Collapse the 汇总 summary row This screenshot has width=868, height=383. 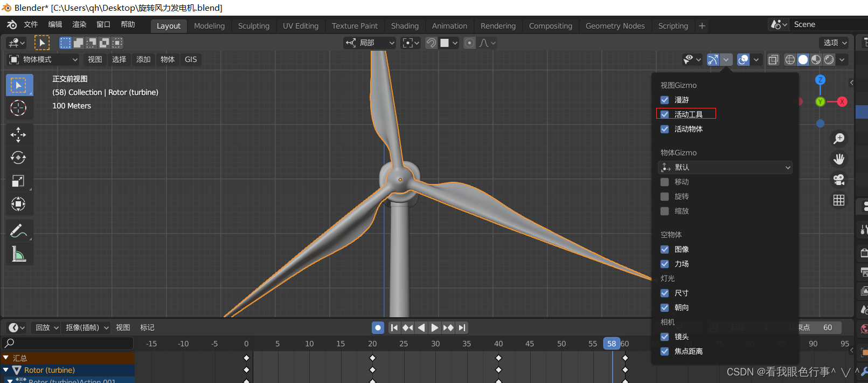pos(6,358)
